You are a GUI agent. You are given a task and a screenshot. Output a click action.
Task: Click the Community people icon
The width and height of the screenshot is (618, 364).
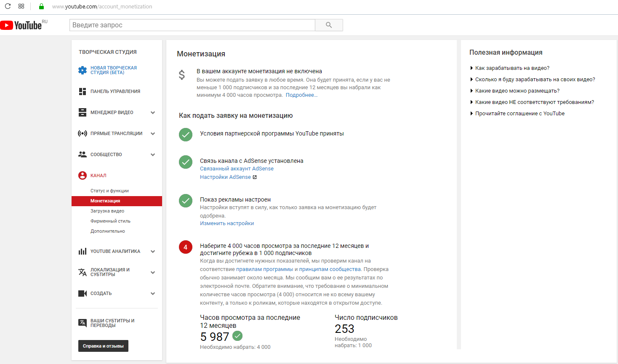(83, 154)
